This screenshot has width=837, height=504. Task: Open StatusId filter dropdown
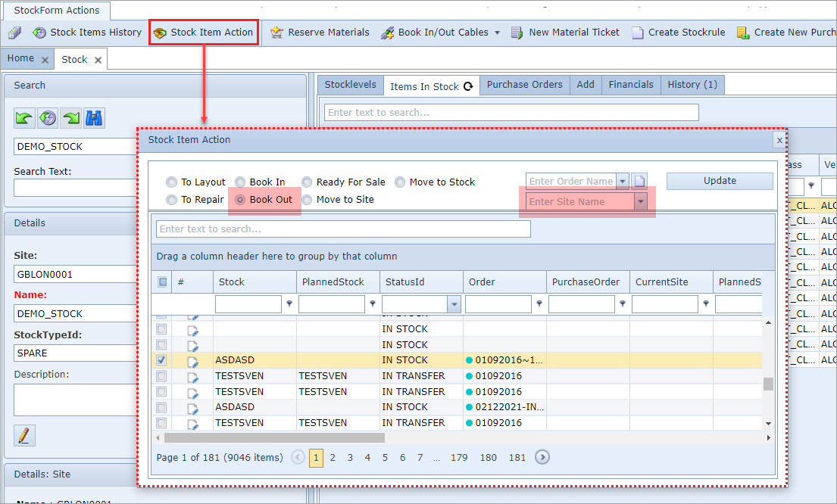454,304
